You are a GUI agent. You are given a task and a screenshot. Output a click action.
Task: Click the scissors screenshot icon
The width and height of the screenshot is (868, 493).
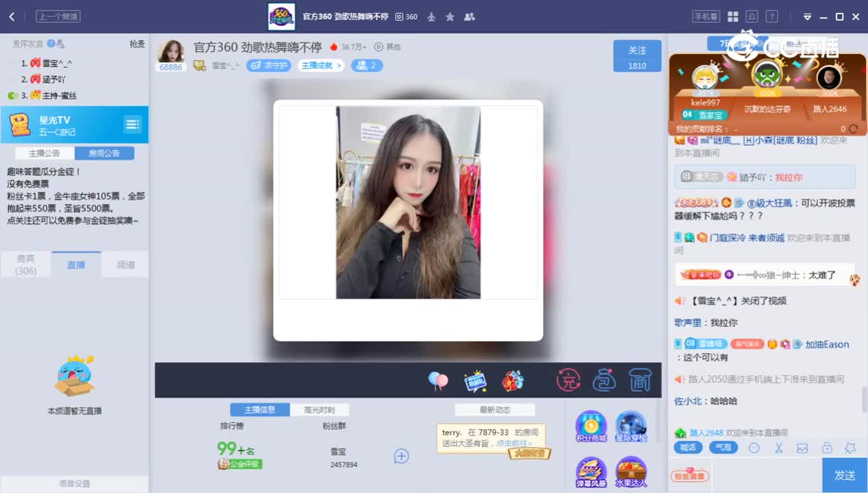coord(778,448)
